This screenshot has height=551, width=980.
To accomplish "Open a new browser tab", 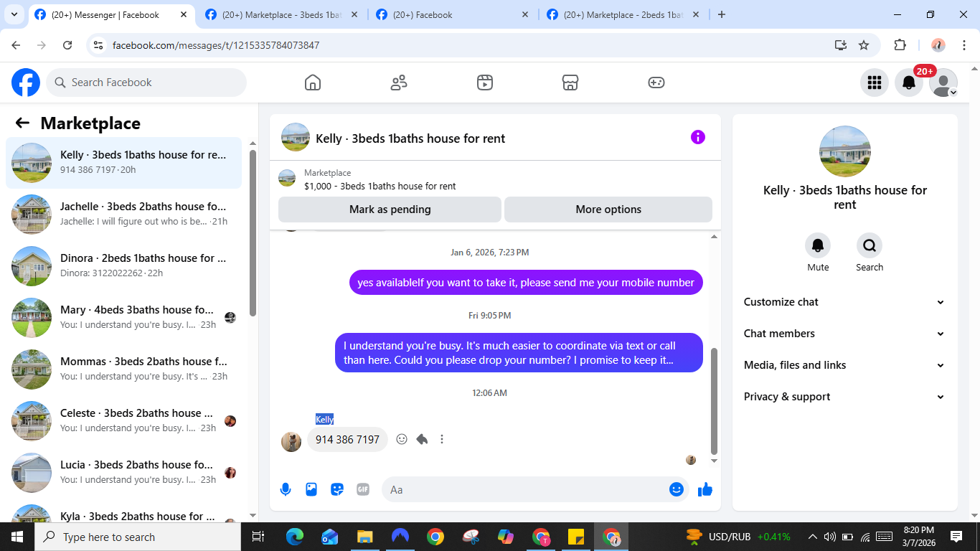I will (722, 14).
